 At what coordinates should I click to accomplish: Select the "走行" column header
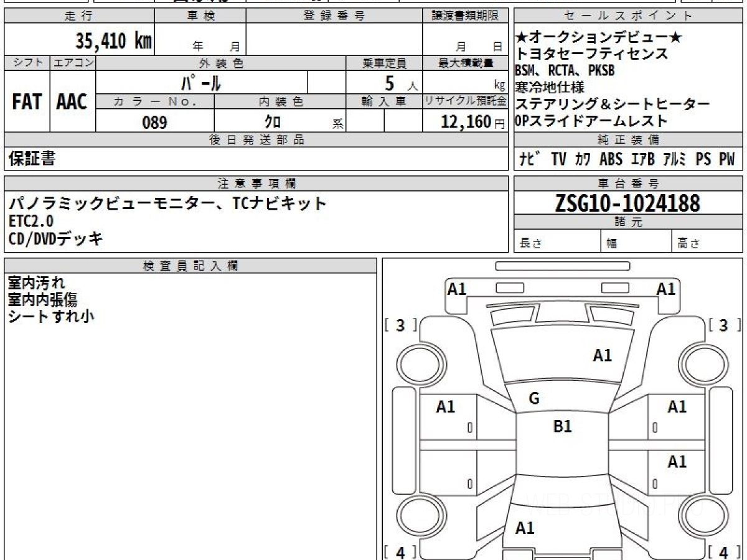click(x=79, y=16)
